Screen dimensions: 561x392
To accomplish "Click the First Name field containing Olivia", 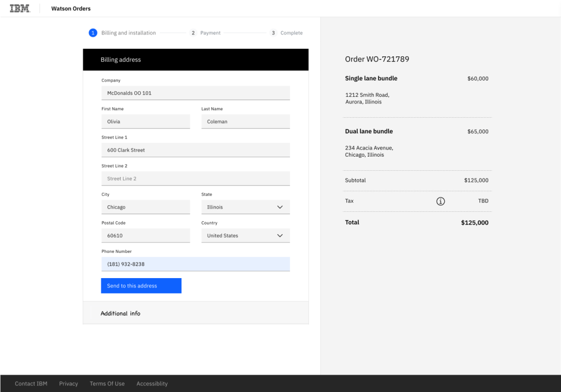I will click(x=145, y=122).
